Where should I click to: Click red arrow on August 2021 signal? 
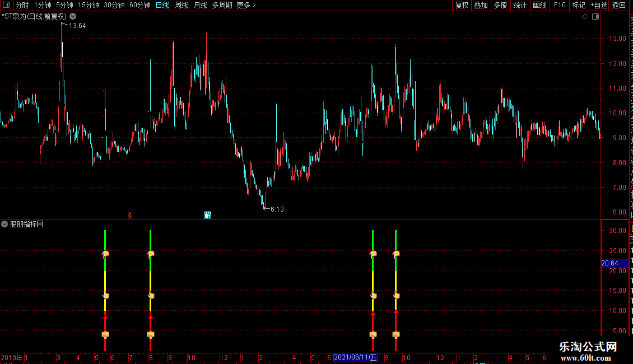click(x=373, y=315)
